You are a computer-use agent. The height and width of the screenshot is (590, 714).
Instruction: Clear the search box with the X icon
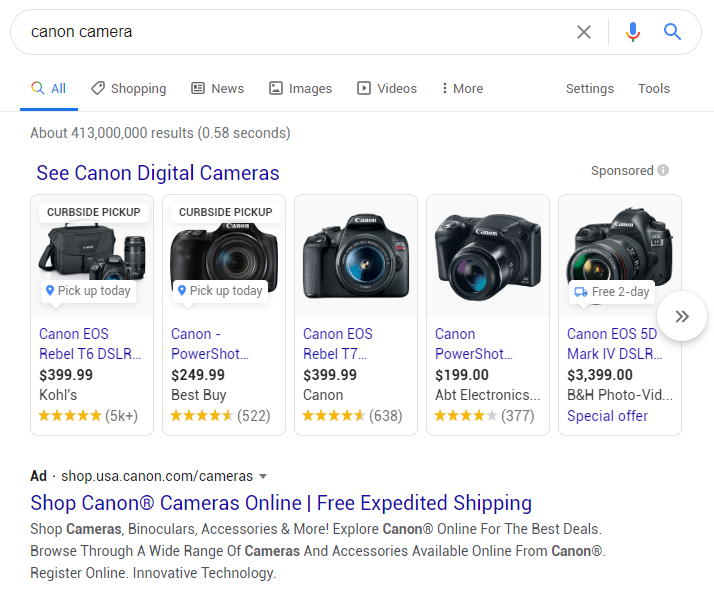point(584,32)
